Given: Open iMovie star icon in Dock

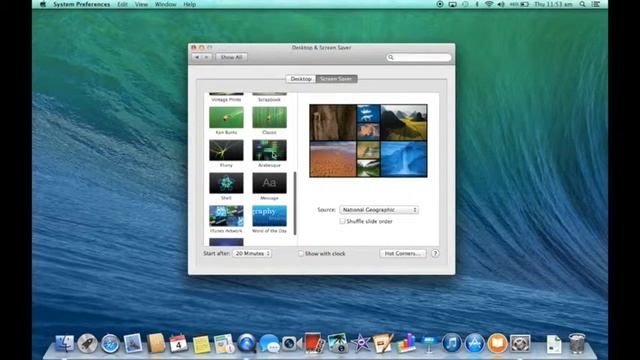Looking at the screenshot, I should [360, 343].
